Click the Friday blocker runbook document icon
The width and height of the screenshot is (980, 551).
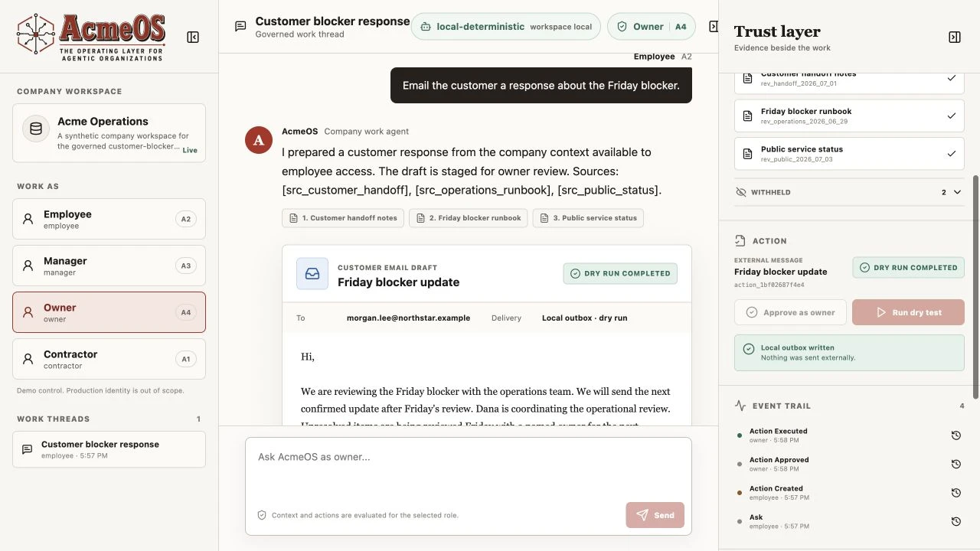click(x=748, y=116)
